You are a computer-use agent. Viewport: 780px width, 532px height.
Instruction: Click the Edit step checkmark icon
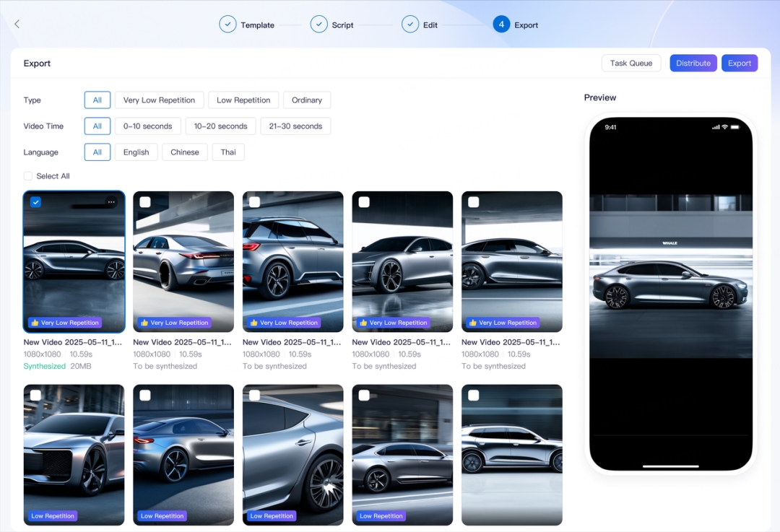(x=410, y=25)
